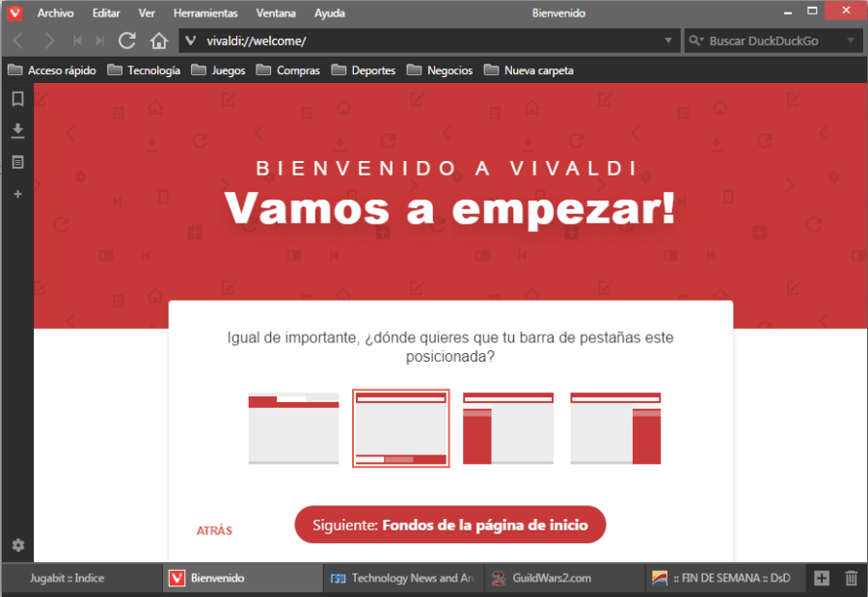
Task: Add a web panel with plus icon
Action: [x=17, y=194]
